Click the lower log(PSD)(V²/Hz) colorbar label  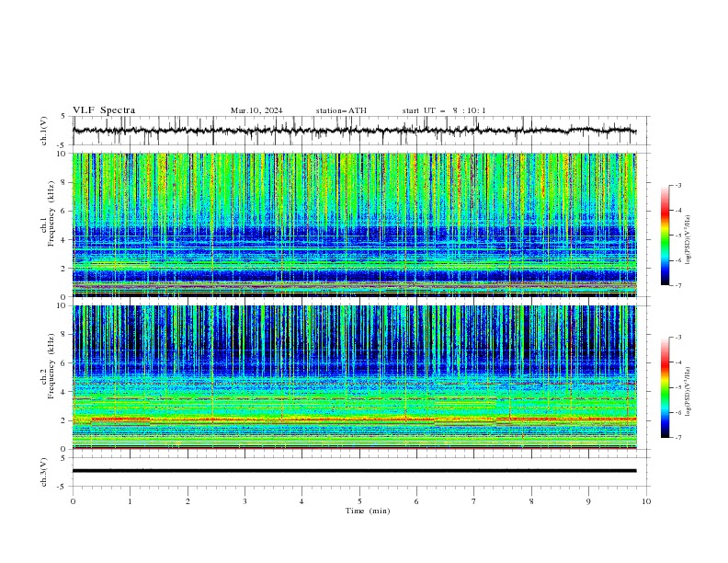[x=688, y=391]
